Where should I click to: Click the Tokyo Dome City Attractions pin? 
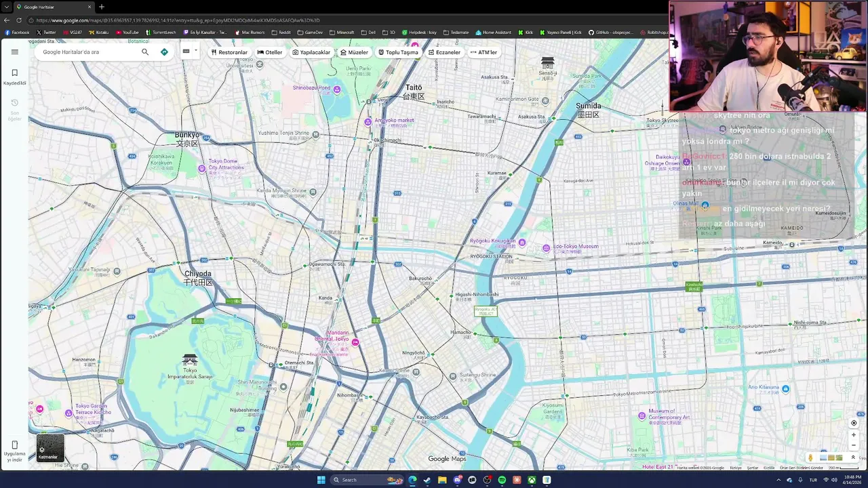(202, 168)
